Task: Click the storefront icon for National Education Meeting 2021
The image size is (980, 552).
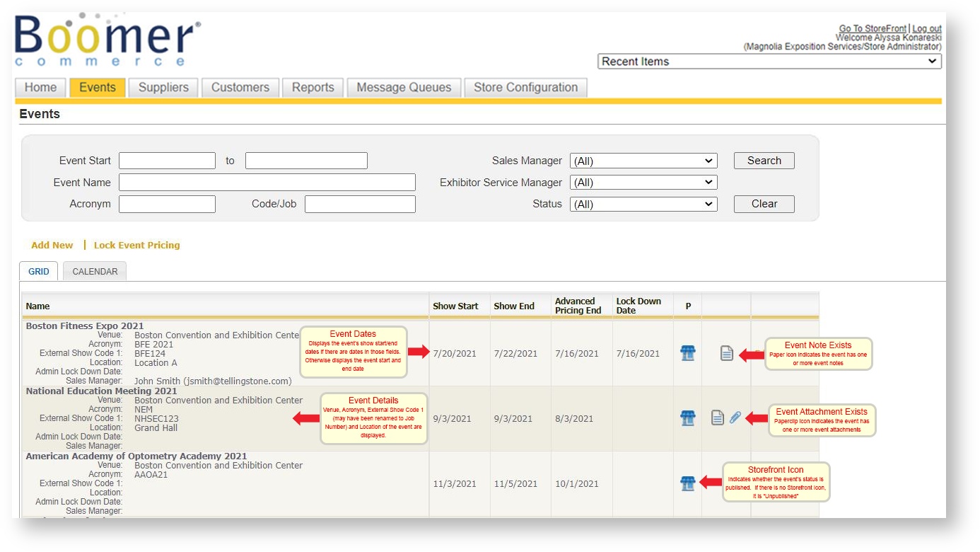Action: point(687,418)
